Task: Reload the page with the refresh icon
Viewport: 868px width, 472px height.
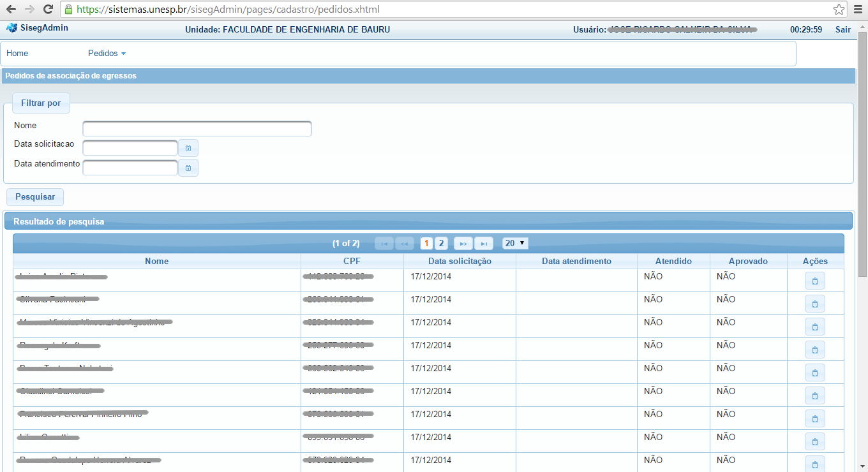Action: tap(48, 10)
